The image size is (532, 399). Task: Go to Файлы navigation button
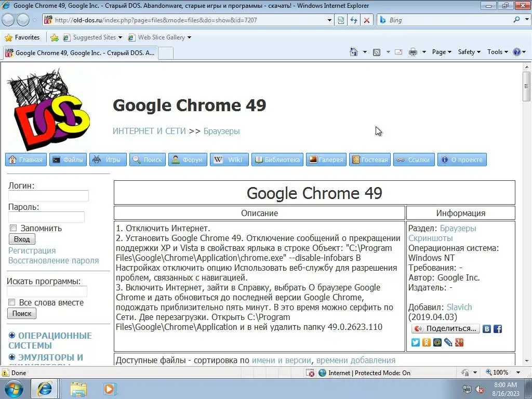pyautogui.click(x=68, y=159)
